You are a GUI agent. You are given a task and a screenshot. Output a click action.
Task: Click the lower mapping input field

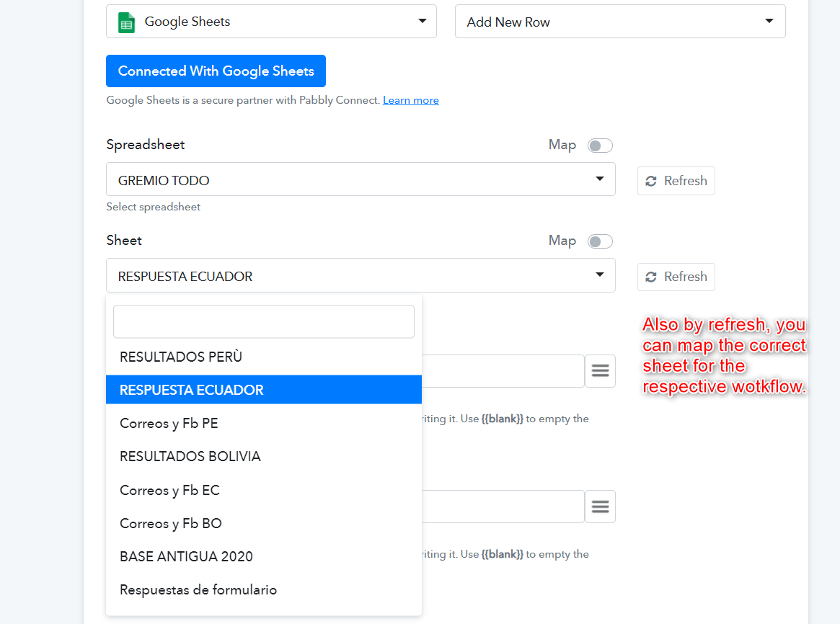503,507
